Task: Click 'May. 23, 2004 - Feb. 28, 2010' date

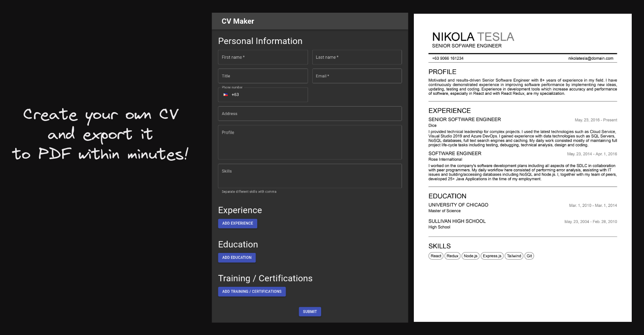Action: pos(591,222)
